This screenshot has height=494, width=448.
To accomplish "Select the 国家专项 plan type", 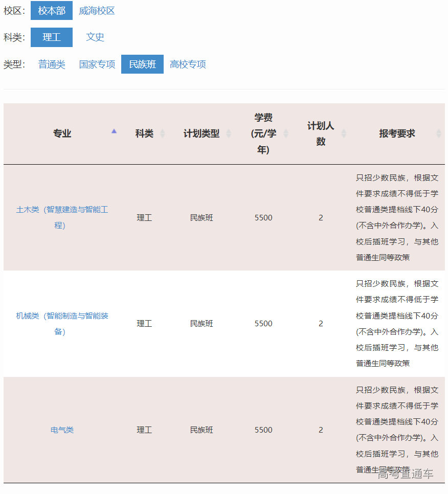I will pyautogui.click(x=97, y=64).
